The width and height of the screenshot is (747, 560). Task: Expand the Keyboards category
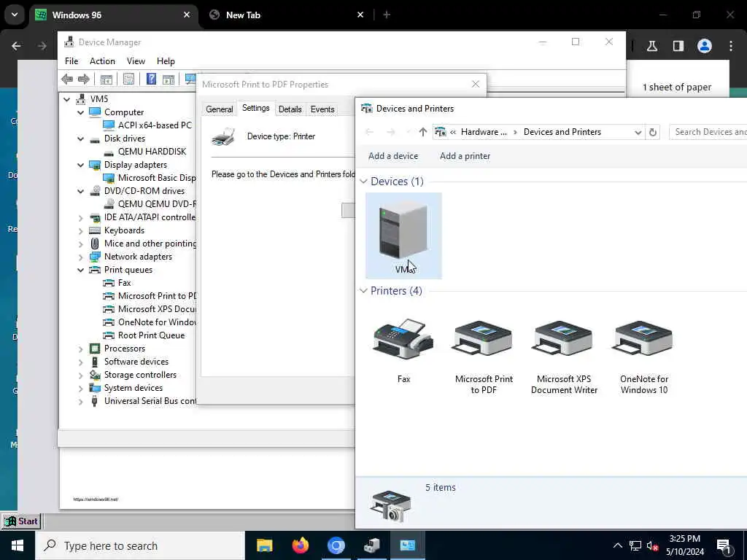click(x=80, y=230)
